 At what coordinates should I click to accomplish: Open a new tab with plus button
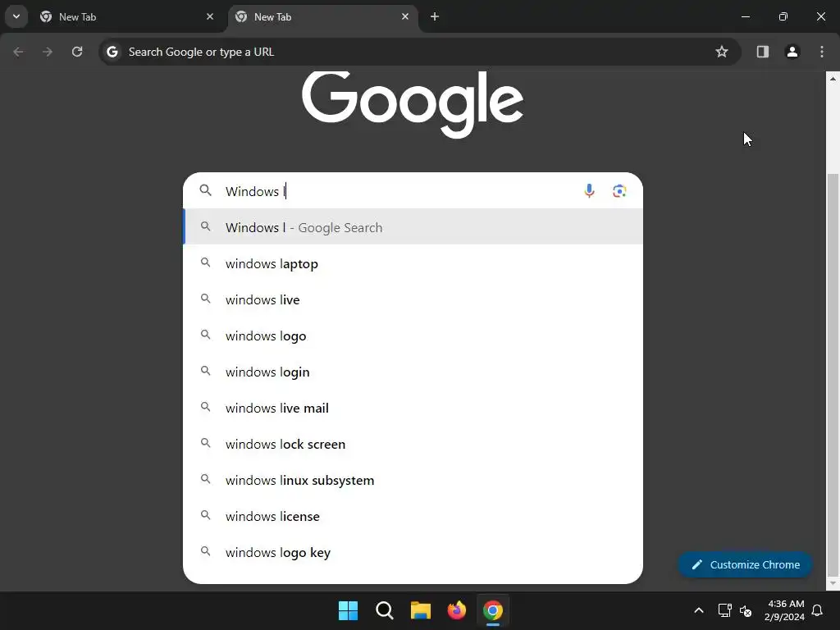(x=435, y=16)
